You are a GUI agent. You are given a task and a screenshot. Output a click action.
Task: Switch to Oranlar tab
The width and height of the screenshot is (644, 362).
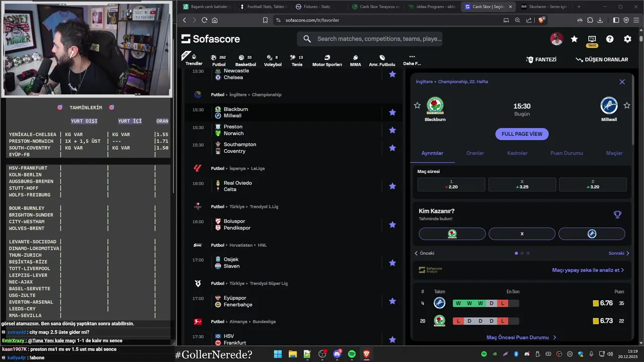point(475,153)
